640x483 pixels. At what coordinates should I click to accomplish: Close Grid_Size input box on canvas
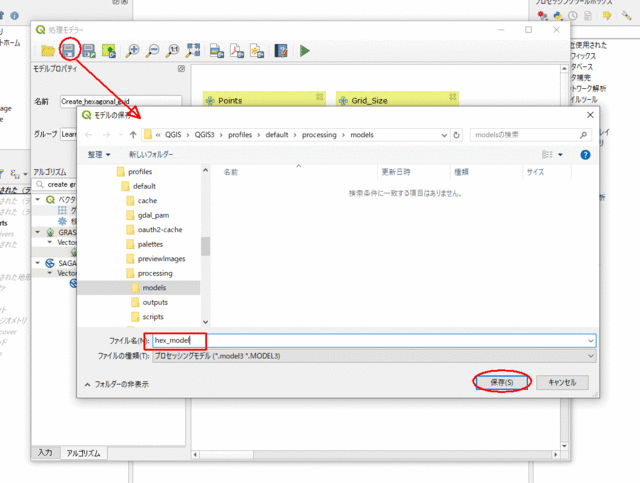(453, 97)
